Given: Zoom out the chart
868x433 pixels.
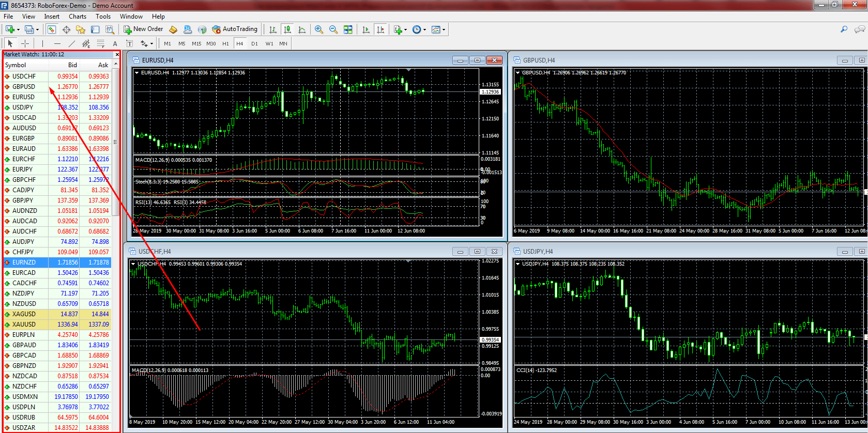Looking at the screenshot, I should (333, 29).
